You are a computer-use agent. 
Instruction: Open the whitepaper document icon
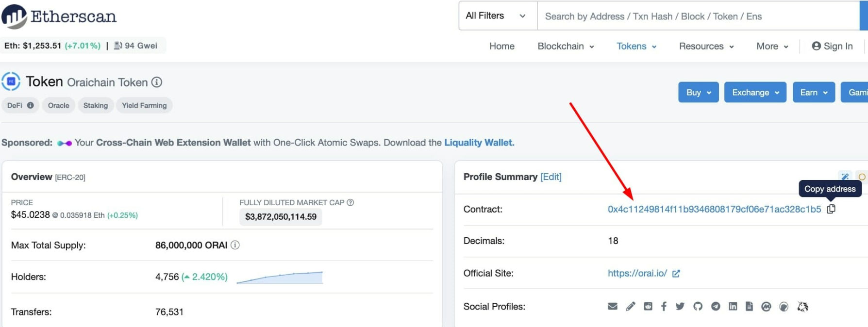pyautogui.click(x=750, y=306)
